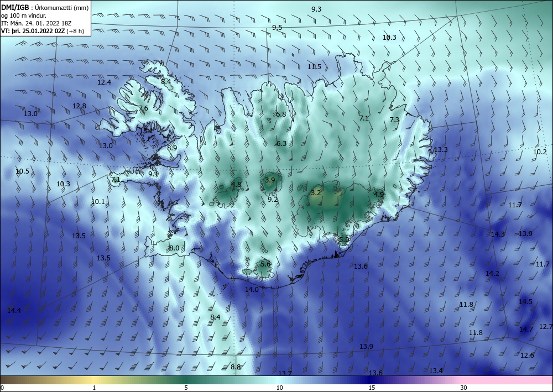
Task: Click the 9.1 value on the map
Action: pyautogui.click(x=153, y=174)
